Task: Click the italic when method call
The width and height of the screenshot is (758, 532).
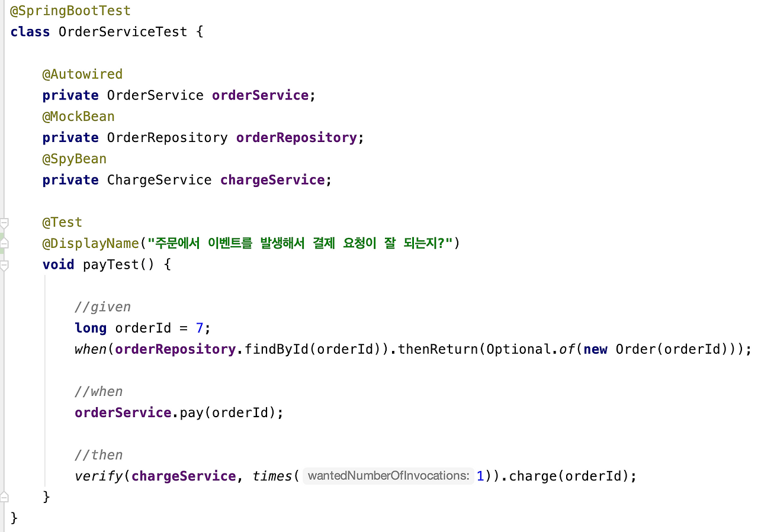Action: point(91,349)
